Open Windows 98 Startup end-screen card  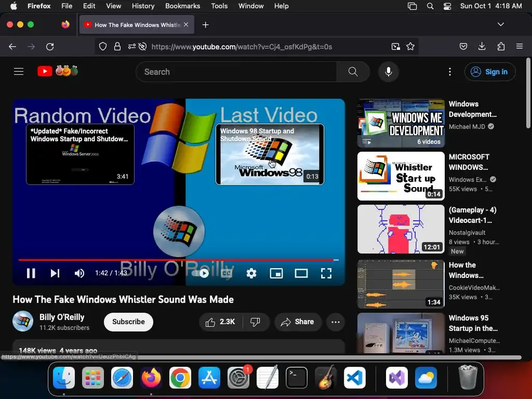point(270,154)
